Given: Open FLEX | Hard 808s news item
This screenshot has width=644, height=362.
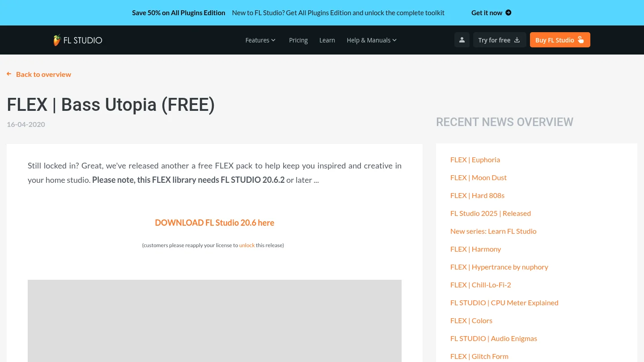Looking at the screenshot, I should 477,195.
